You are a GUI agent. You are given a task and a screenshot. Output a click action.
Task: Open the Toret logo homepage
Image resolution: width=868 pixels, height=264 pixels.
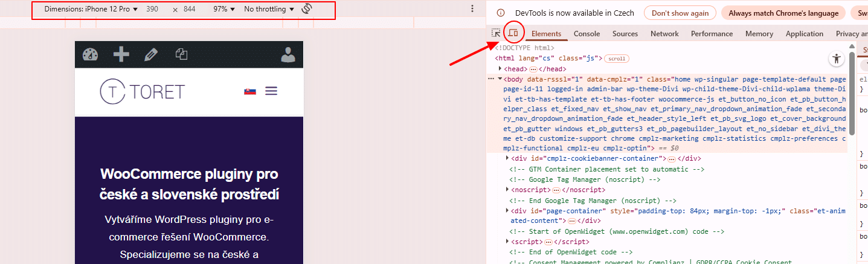pyautogui.click(x=142, y=91)
